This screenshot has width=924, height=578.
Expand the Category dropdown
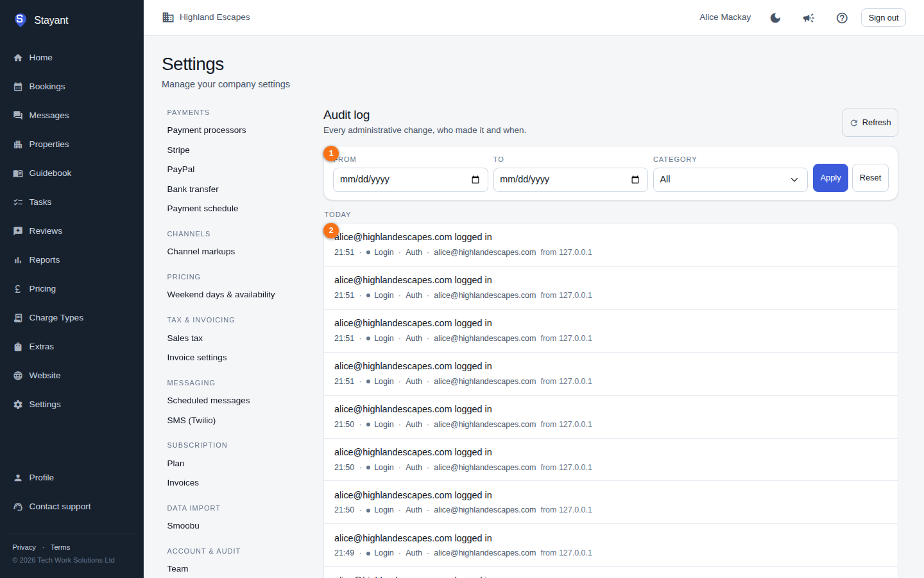coord(730,180)
